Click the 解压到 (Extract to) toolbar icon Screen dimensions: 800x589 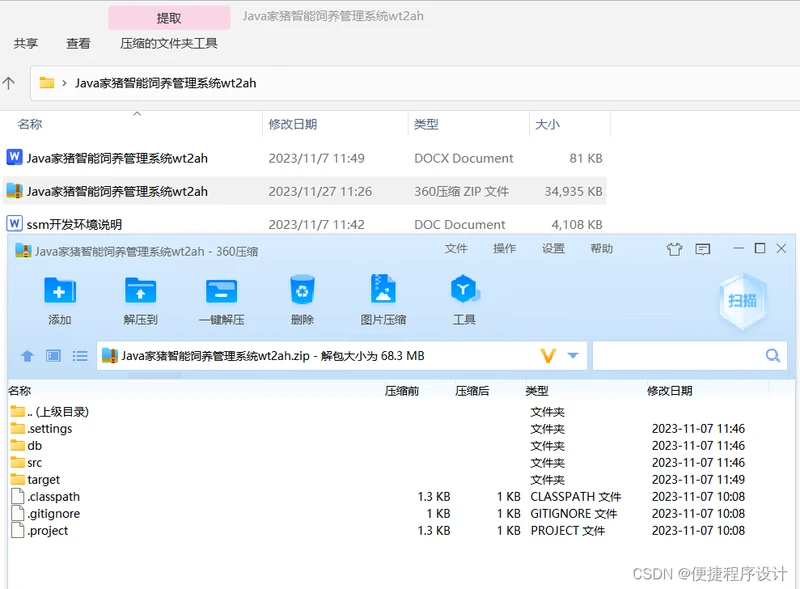coord(140,290)
